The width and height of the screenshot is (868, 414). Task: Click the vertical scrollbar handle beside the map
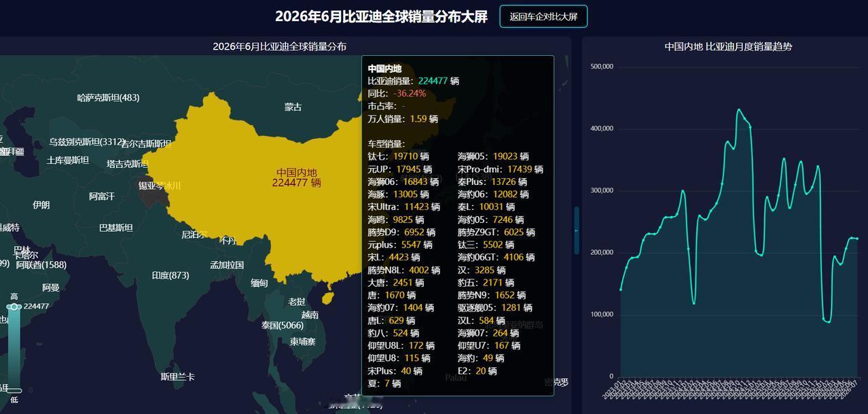click(x=577, y=230)
